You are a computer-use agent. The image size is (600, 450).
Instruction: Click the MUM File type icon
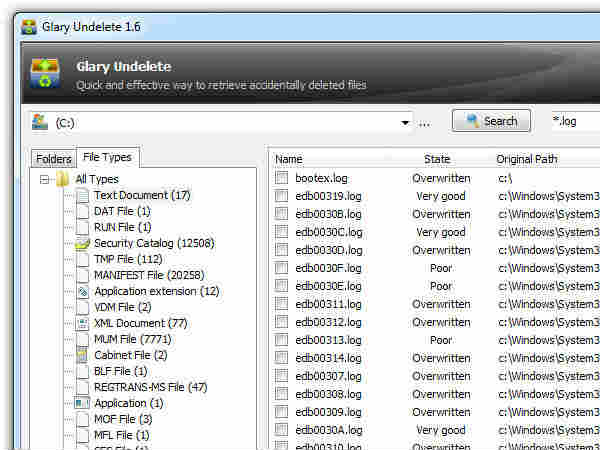point(82,339)
